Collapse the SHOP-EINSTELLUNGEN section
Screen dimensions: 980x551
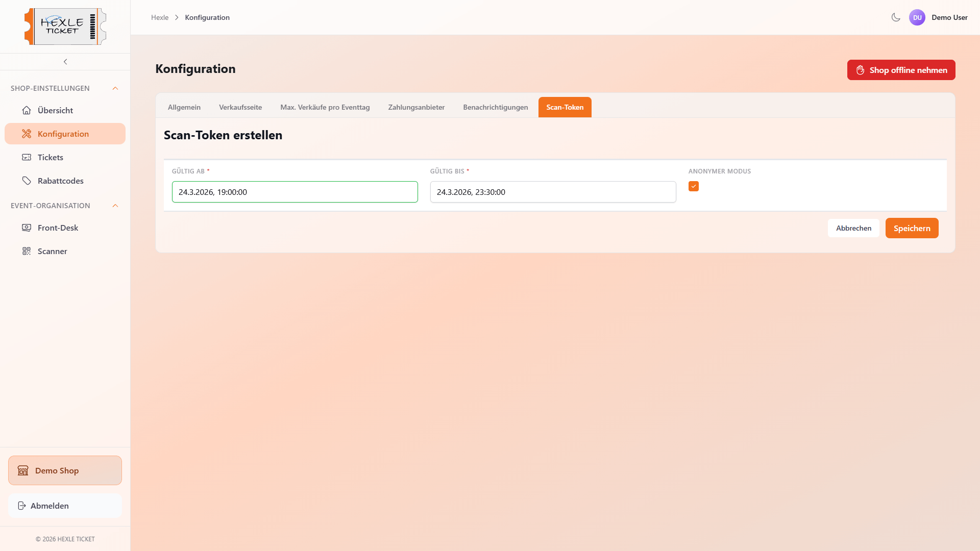pyautogui.click(x=115, y=88)
